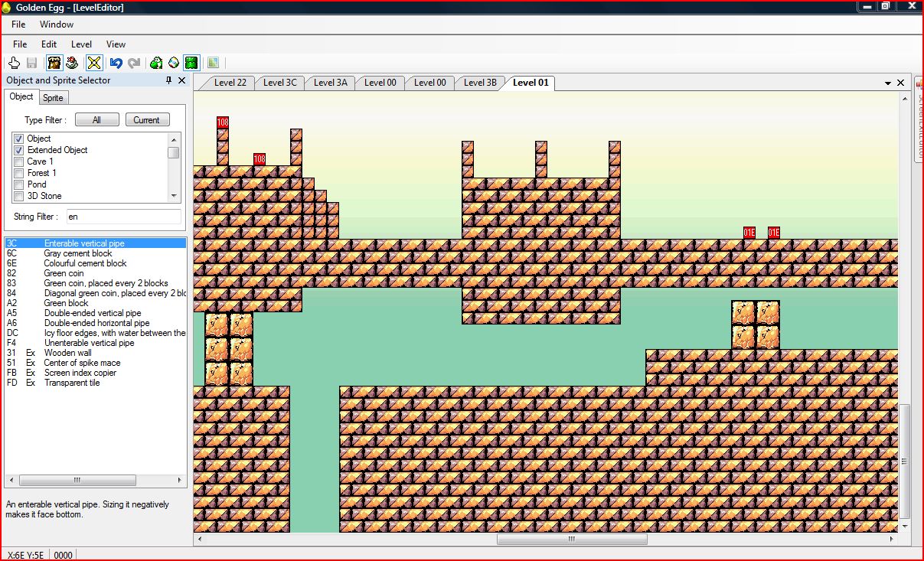The height and width of the screenshot is (561, 924).
Task: Click the gray Redo arrow
Action: coord(134,63)
